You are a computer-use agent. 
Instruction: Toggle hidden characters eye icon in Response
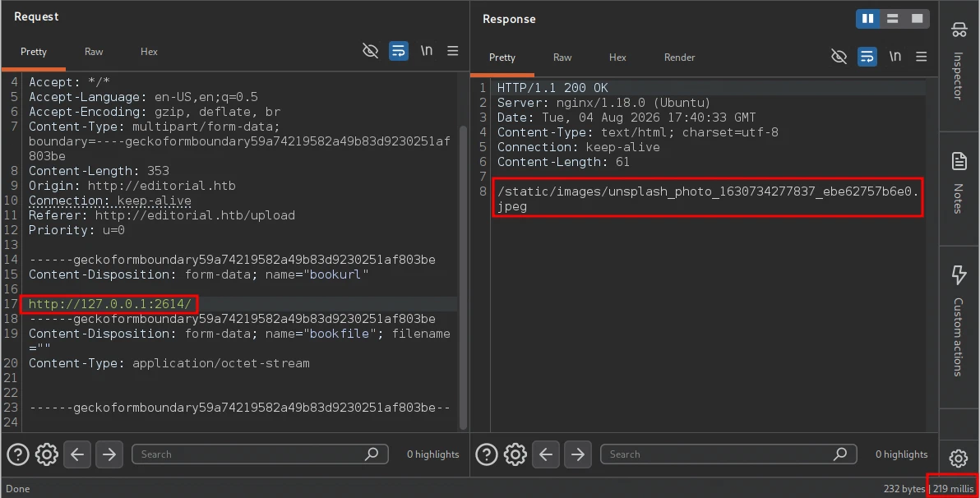tap(839, 57)
